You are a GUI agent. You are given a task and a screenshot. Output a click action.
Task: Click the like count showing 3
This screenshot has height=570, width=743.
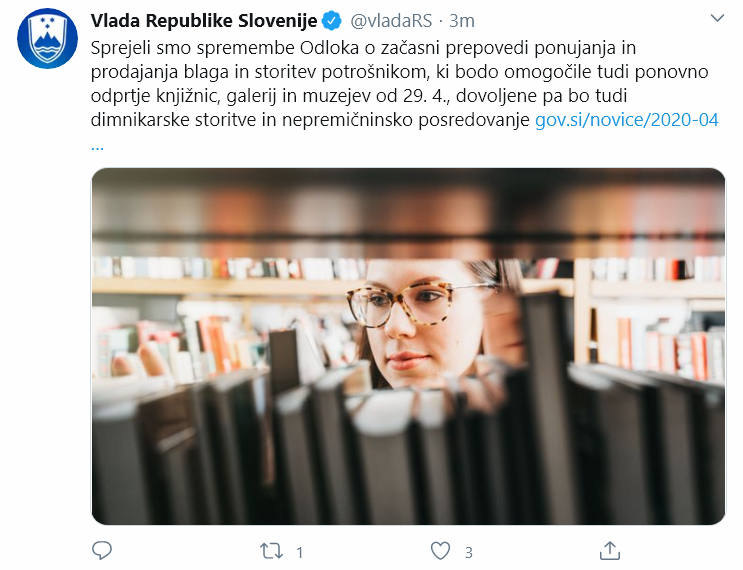click(x=469, y=552)
